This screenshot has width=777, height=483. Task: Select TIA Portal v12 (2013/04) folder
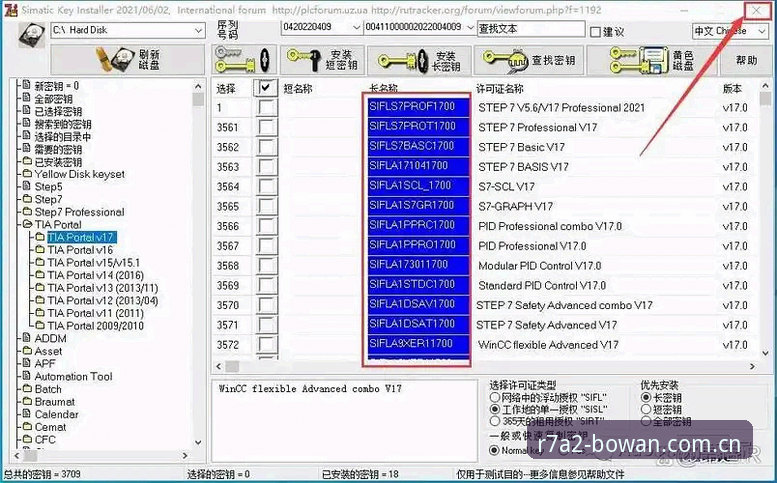103,300
